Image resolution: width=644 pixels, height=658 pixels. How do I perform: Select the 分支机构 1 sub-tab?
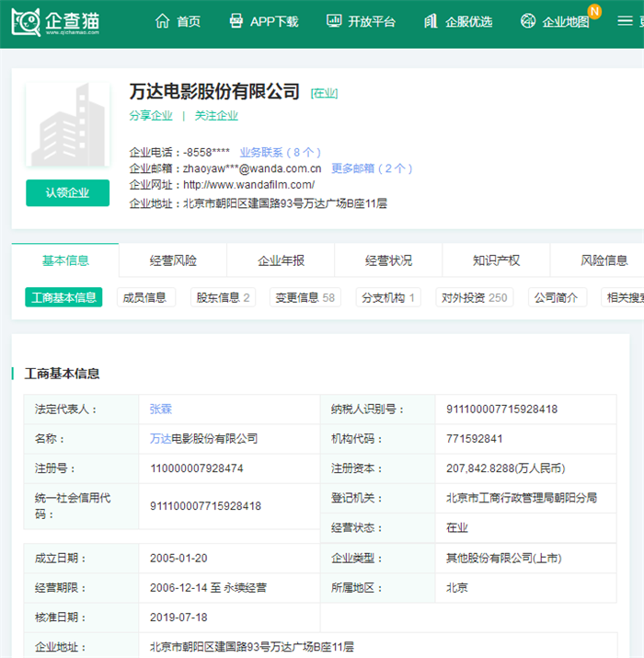[388, 297]
